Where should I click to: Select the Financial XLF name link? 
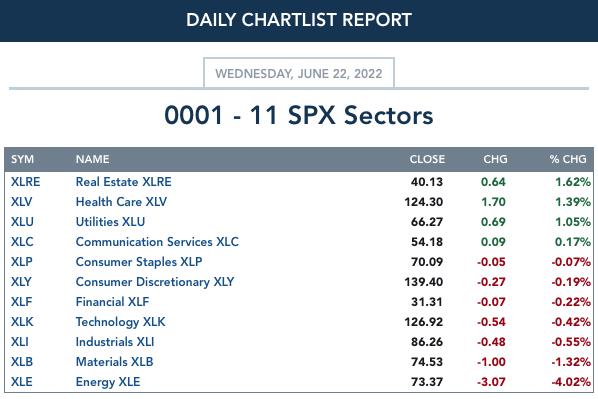(x=113, y=302)
